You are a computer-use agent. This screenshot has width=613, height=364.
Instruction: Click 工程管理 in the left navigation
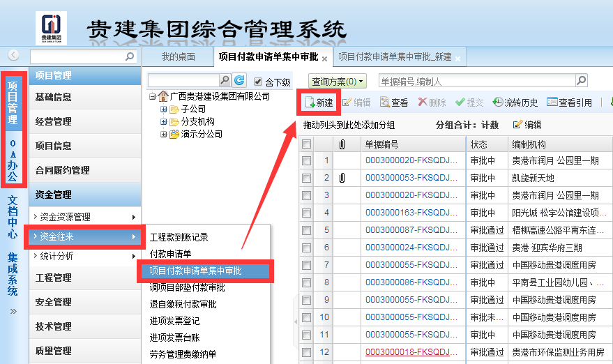tap(54, 278)
